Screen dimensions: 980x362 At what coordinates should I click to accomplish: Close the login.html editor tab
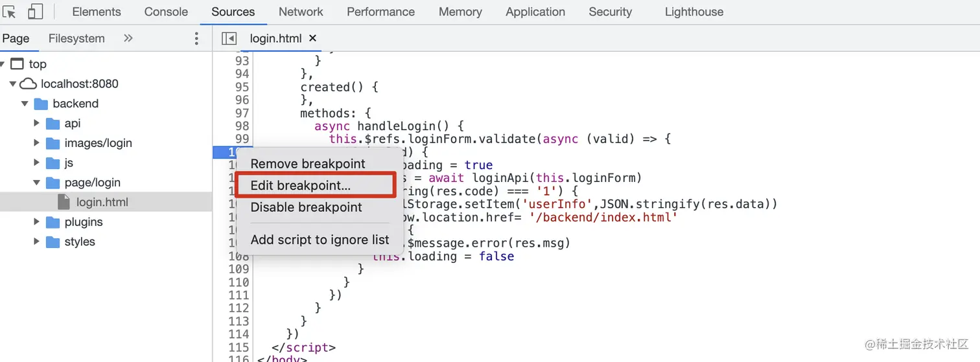click(x=312, y=38)
